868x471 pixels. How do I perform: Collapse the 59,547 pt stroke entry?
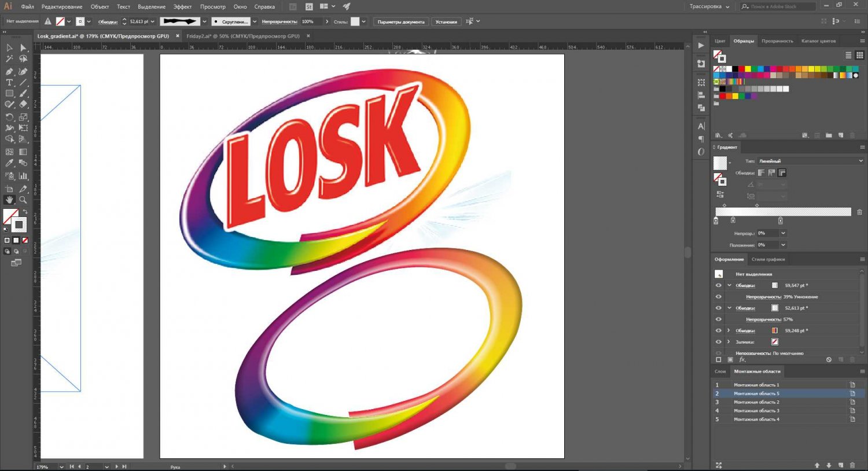click(729, 285)
